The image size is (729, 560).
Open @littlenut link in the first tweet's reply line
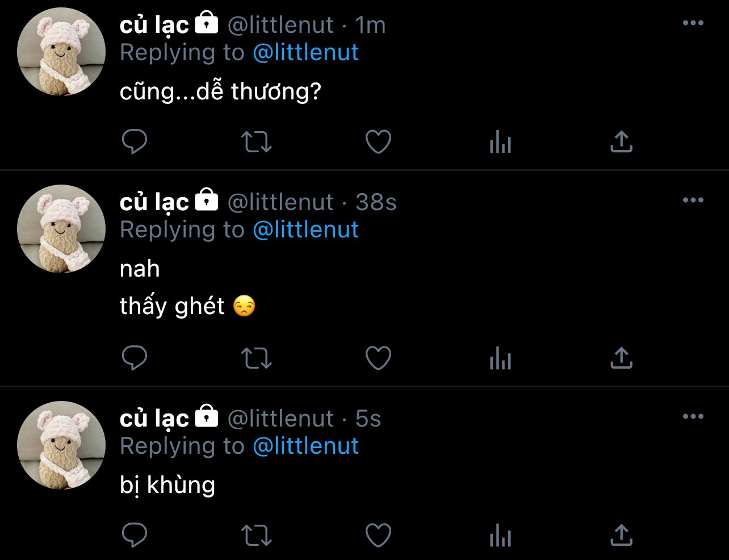(x=305, y=53)
